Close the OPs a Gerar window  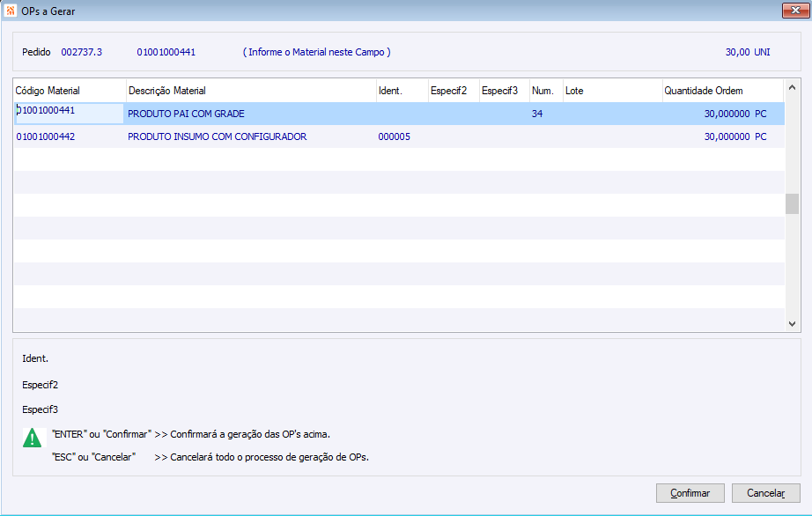795,10
